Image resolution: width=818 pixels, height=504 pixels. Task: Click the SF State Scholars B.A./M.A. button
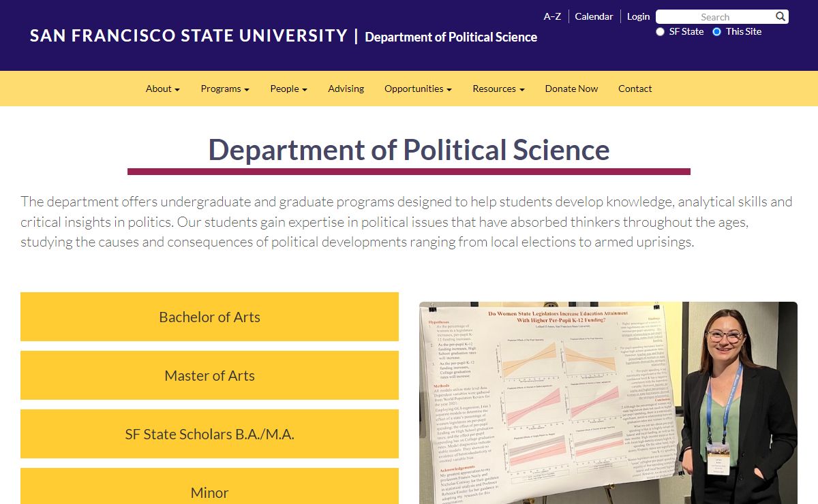coord(209,434)
